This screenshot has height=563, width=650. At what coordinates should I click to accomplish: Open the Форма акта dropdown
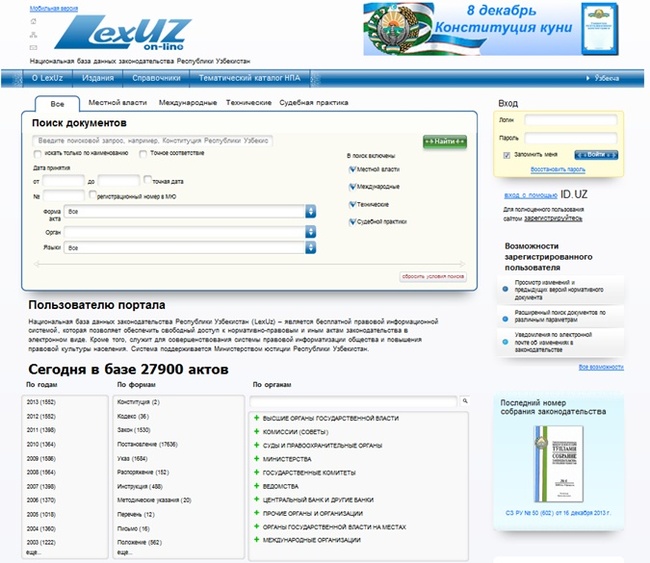coord(190,211)
